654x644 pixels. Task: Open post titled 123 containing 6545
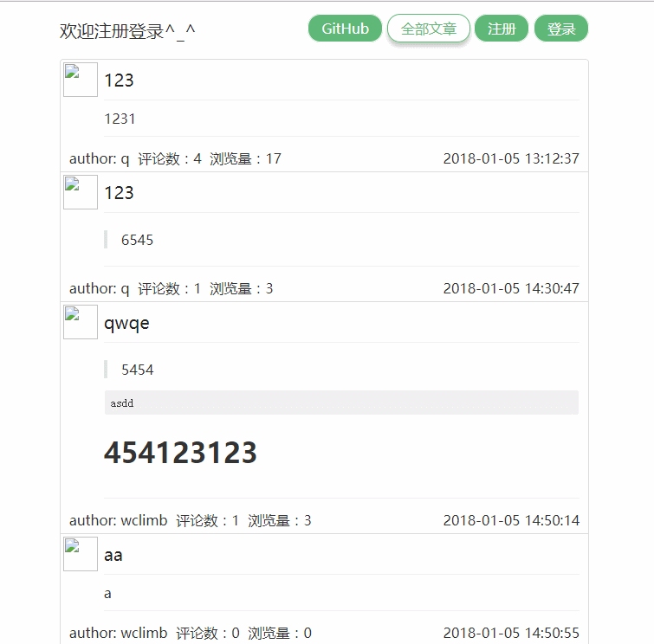coord(119,193)
